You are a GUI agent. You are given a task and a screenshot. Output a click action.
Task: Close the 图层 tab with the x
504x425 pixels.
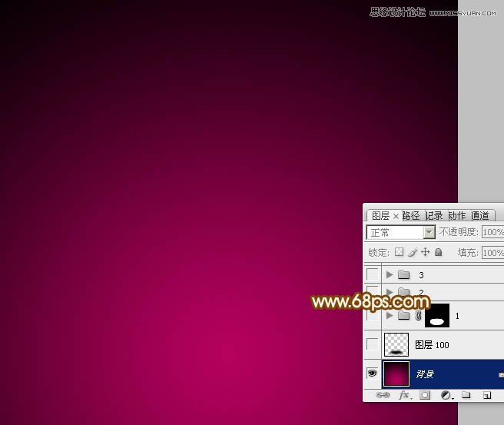(396, 216)
